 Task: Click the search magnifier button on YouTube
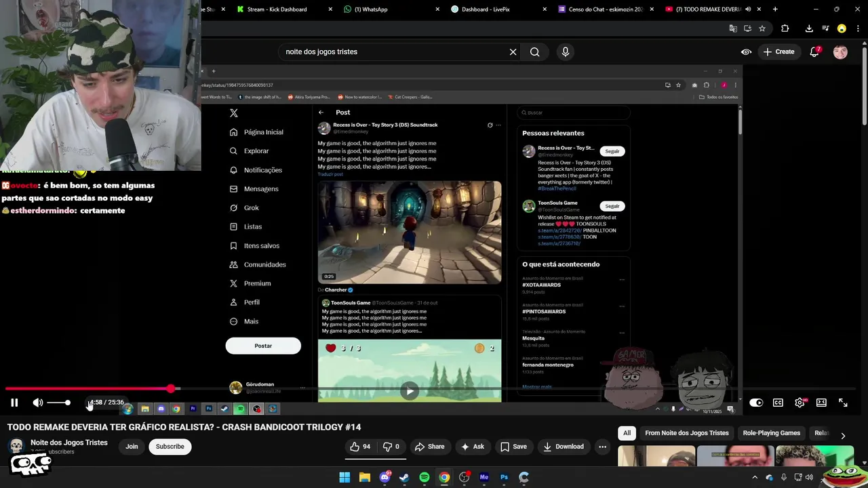pos(535,52)
